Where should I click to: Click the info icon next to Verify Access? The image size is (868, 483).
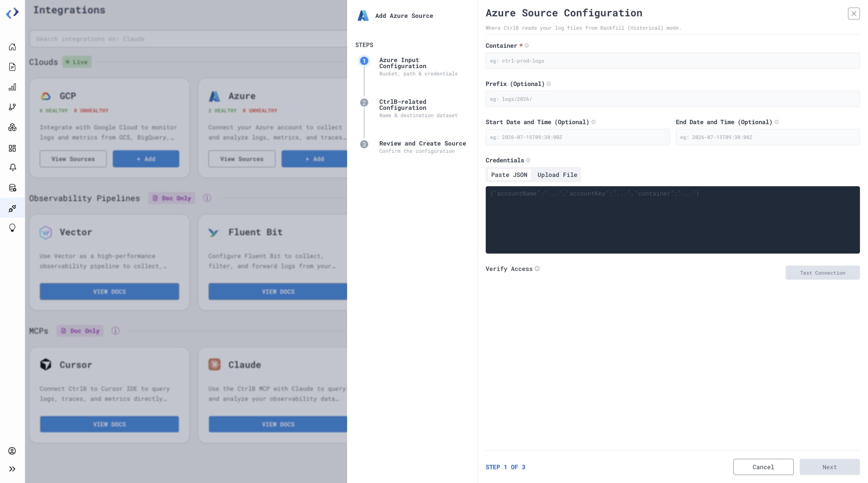[537, 269]
